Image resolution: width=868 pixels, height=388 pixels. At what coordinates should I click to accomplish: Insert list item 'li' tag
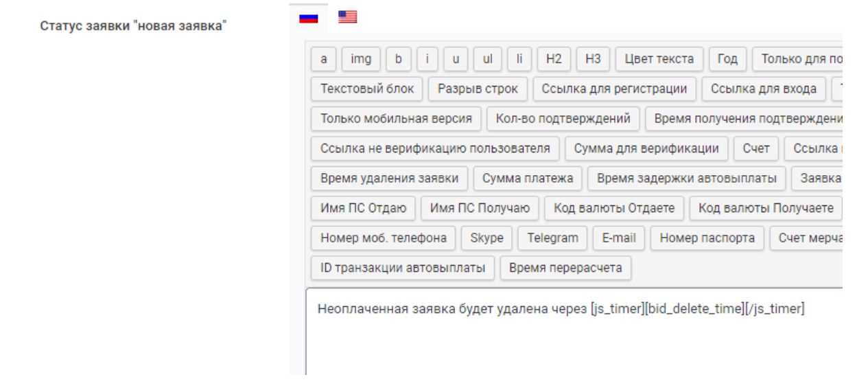[x=519, y=59]
